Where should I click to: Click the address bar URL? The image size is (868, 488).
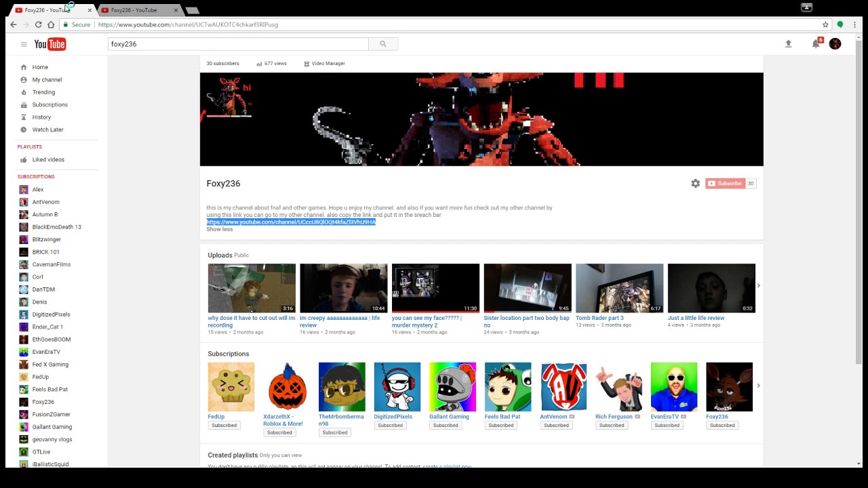pos(188,24)
